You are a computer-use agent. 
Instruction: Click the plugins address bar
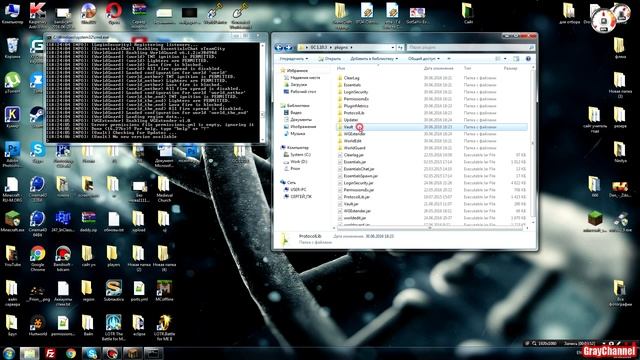click(347, 47)
